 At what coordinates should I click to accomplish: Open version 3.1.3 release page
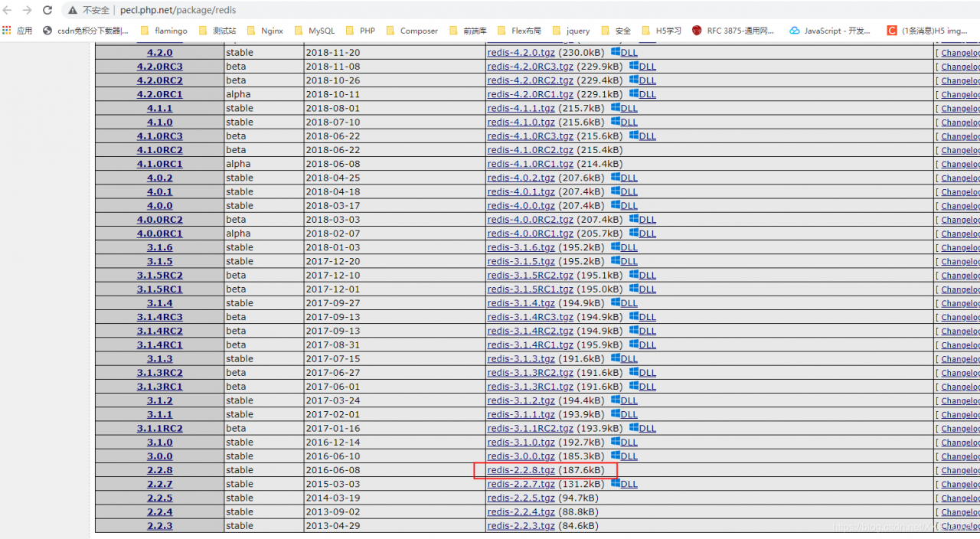[160, 358]
